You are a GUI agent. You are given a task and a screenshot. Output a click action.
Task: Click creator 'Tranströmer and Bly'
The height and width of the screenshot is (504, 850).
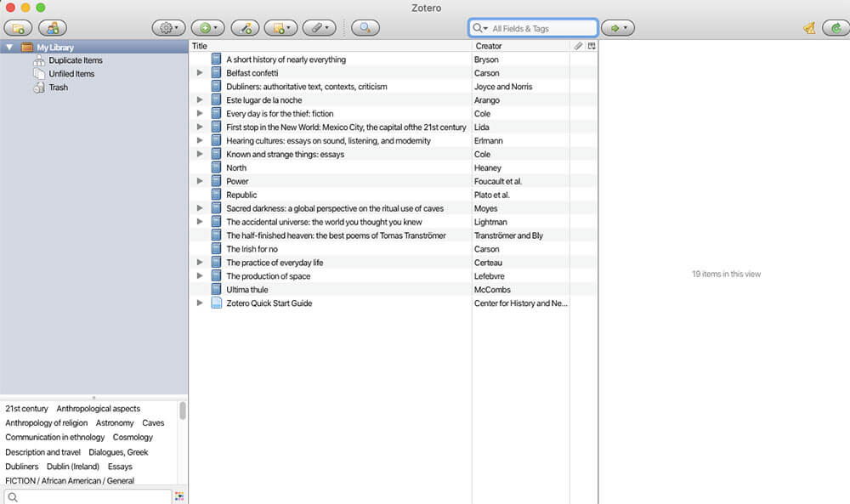click(x=508, y=235)
